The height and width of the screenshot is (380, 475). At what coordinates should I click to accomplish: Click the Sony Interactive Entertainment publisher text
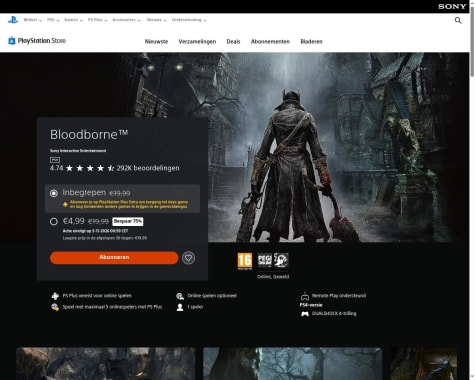[78, 151]
